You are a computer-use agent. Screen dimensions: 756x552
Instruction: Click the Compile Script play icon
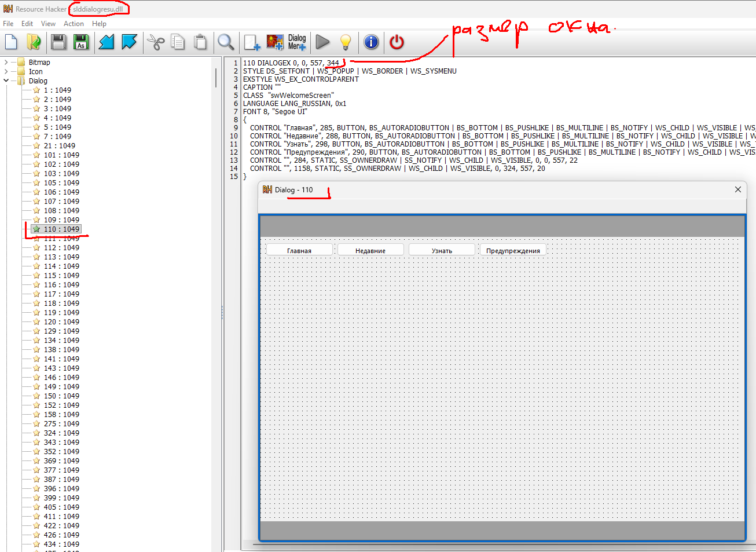[x=322, y=42]
